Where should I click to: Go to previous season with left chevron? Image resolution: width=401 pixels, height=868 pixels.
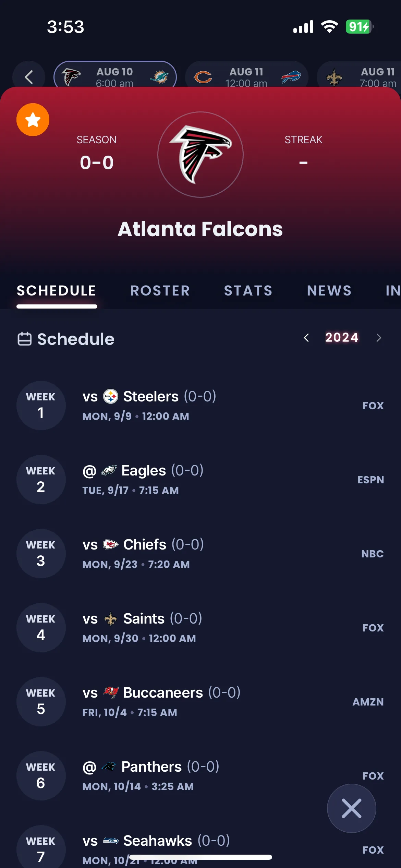[306, 338]
